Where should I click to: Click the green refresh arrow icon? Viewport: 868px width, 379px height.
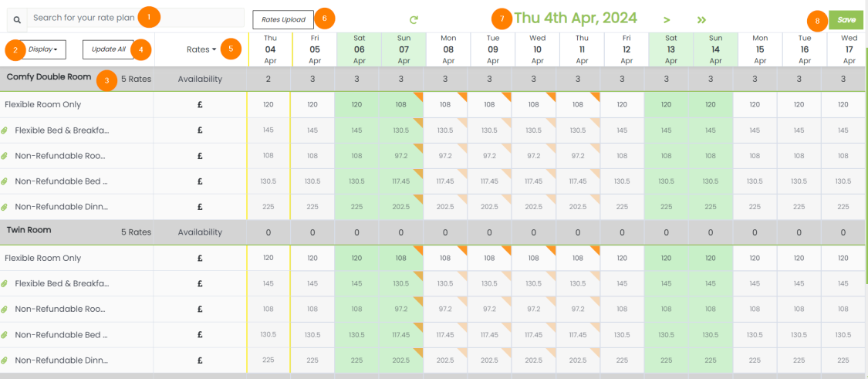coord(414,19)
